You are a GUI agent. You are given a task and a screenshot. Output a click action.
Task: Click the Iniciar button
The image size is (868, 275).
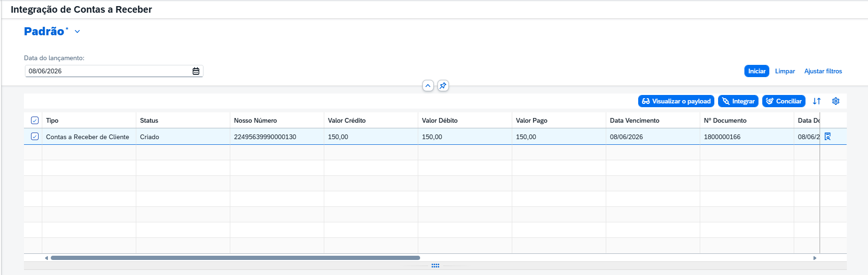tap(757, 71)
